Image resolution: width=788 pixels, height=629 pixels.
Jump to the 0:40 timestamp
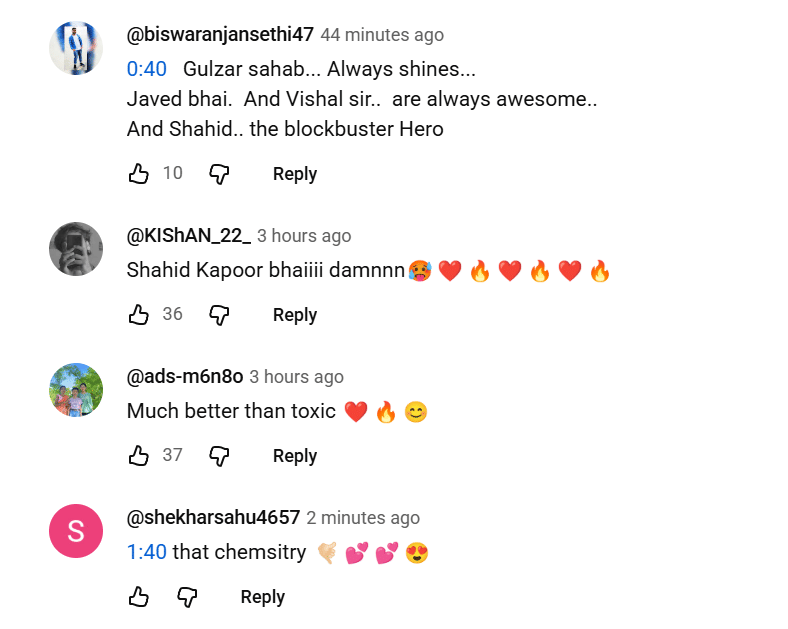[x=145, y=70]
